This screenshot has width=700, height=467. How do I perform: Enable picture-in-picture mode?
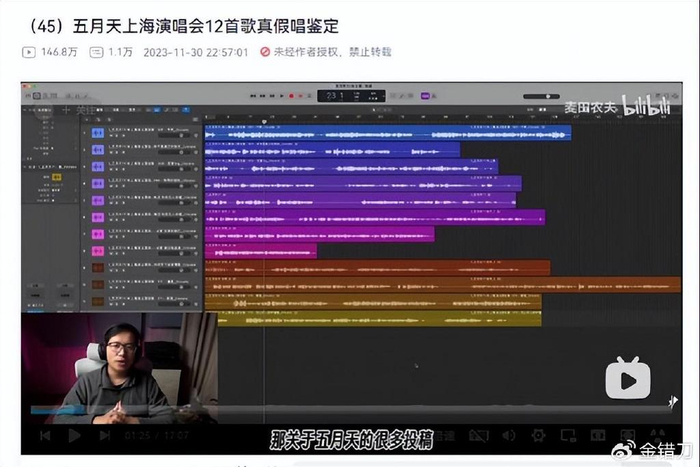click(x=568, y=435)
